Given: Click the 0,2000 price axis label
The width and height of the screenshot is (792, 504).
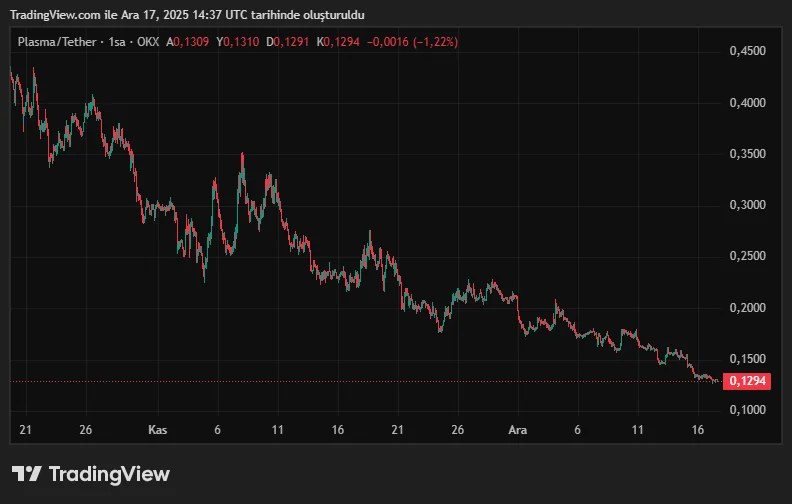Looking at the screenshot, I should (x=747, y=307).
